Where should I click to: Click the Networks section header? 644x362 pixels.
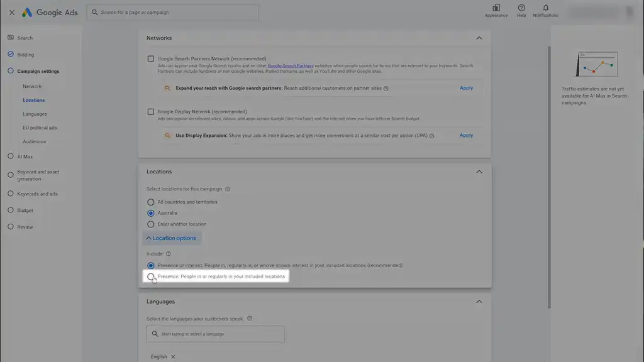159,38
